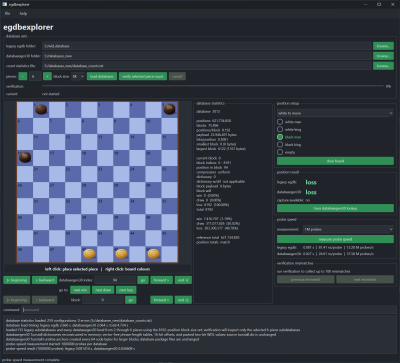Focus the databasegen30 folder path field
This screenshot has width=400, height=363.
coord(207,56)
